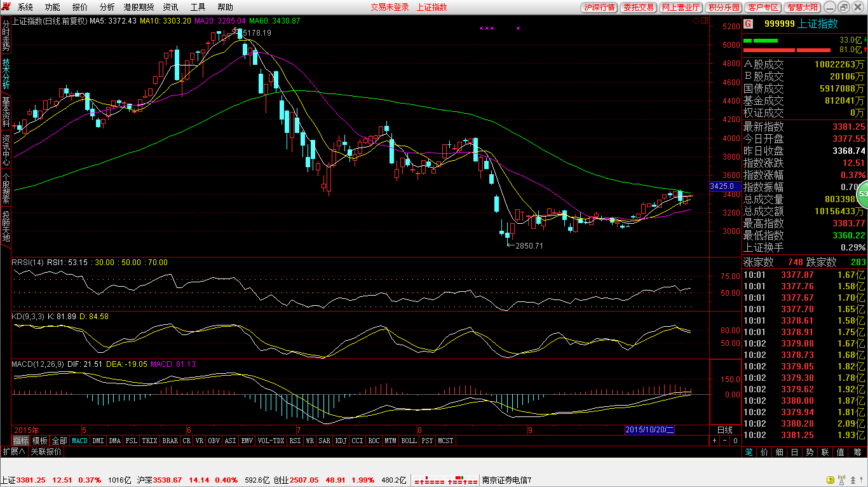Switch indicator to BOLL
Viewport: 868px width, 487px height.
[x=409, y=441]
